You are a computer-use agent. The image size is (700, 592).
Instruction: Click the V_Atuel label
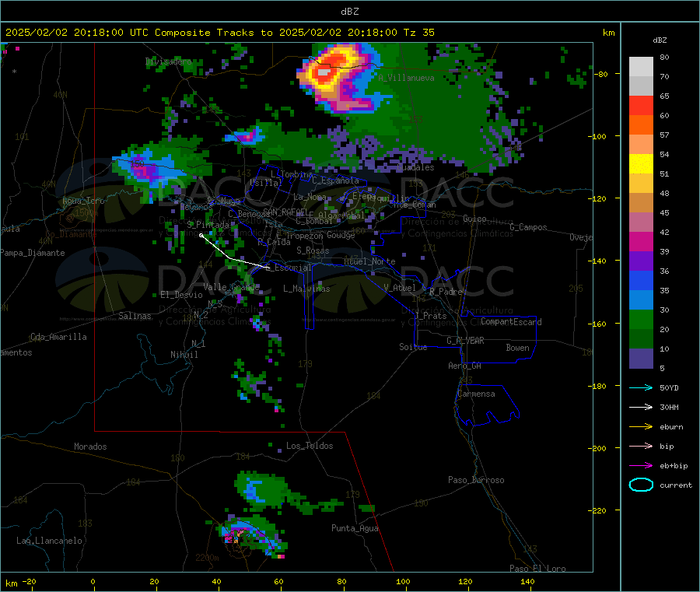click(400, 288)
